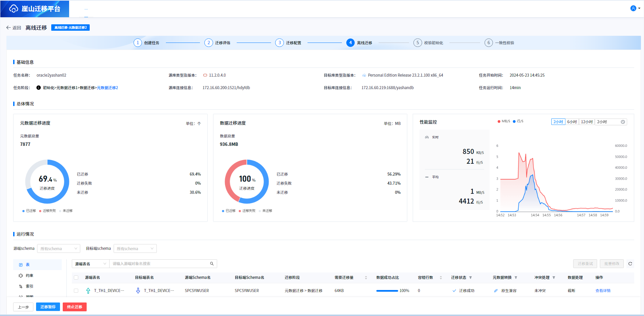Image resolution: width=644 pixels, height=316 pixels.
Task: Click the clock icon in time range field
Action: click(x=623, y=122)
